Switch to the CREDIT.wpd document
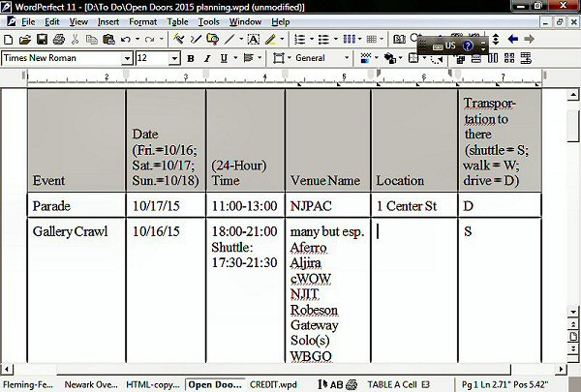The image size is (581, 392). 273,384
